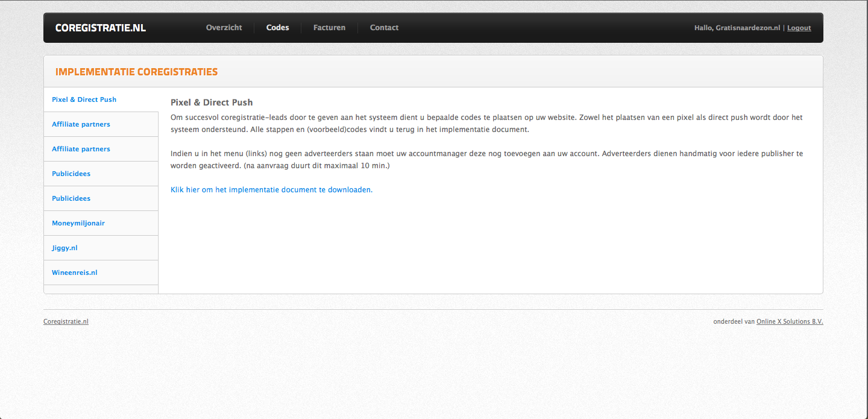Click the IMPLEMENTATIE COREGISTRATIES heading
Screen dimensions: 868x419
137,72
